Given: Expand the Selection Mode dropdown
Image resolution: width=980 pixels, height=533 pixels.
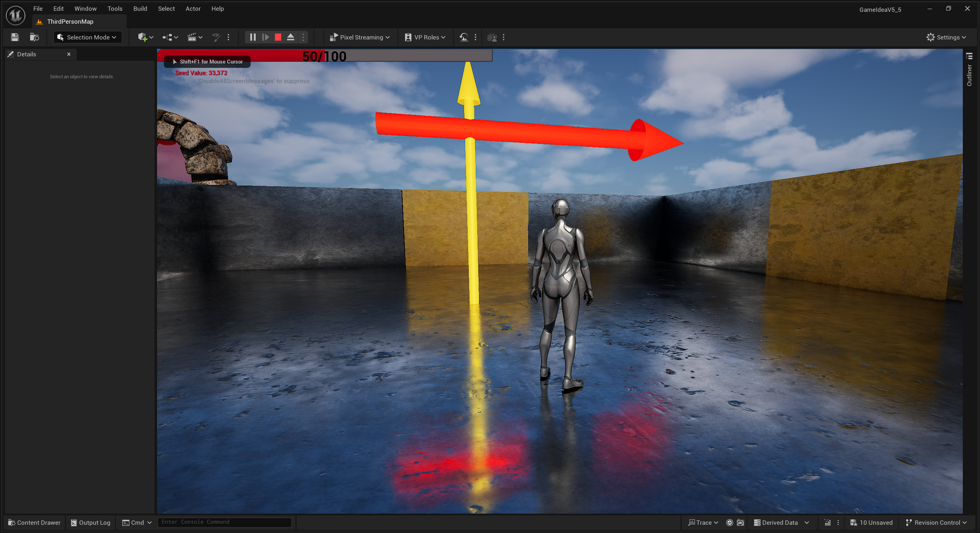Looking at the screenshot, I should coord(88,37).
